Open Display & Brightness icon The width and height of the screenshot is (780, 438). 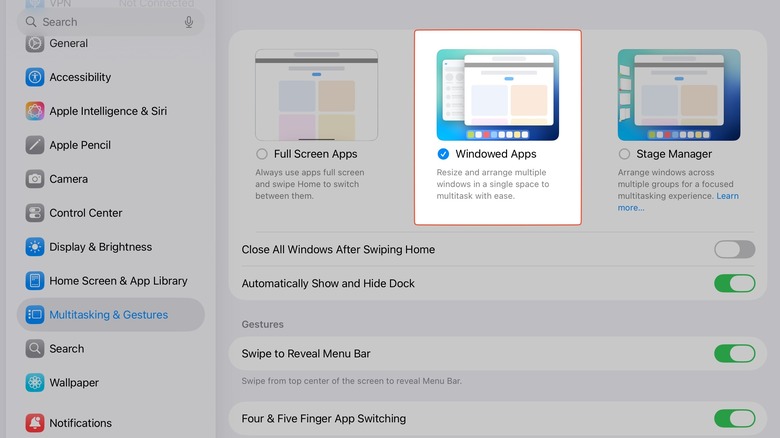tap(35, 247)
